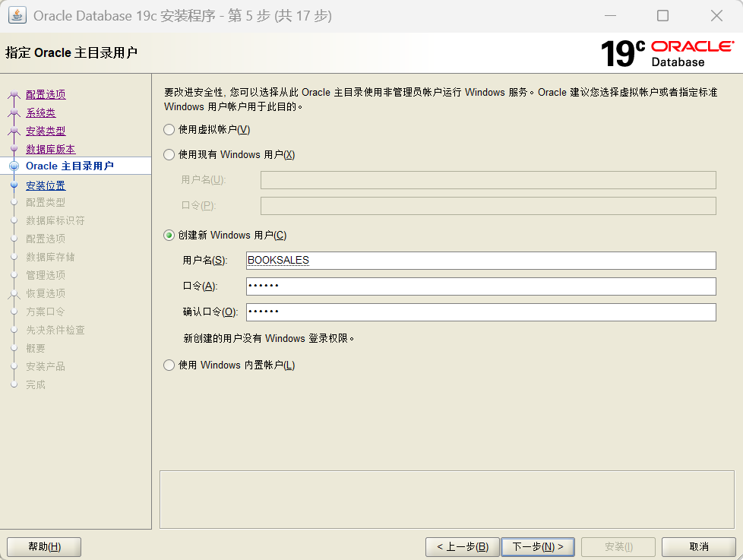Click the disabled 安装(I) button

[x=618, y=547]
